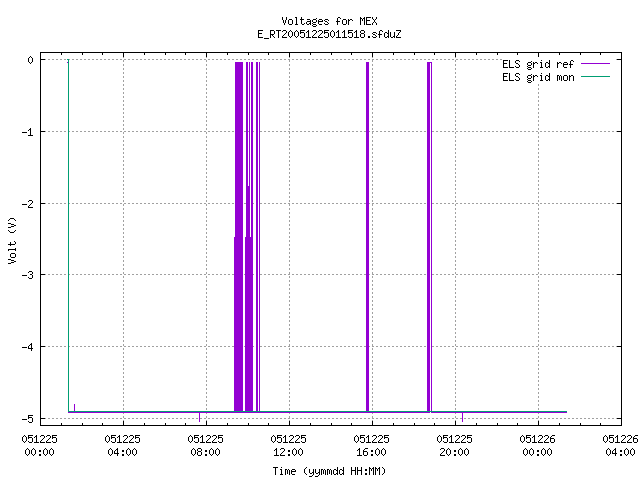The image size is (640, 480).
Task: Click the y-axis tick label -4
Action: tap(28, 347)
